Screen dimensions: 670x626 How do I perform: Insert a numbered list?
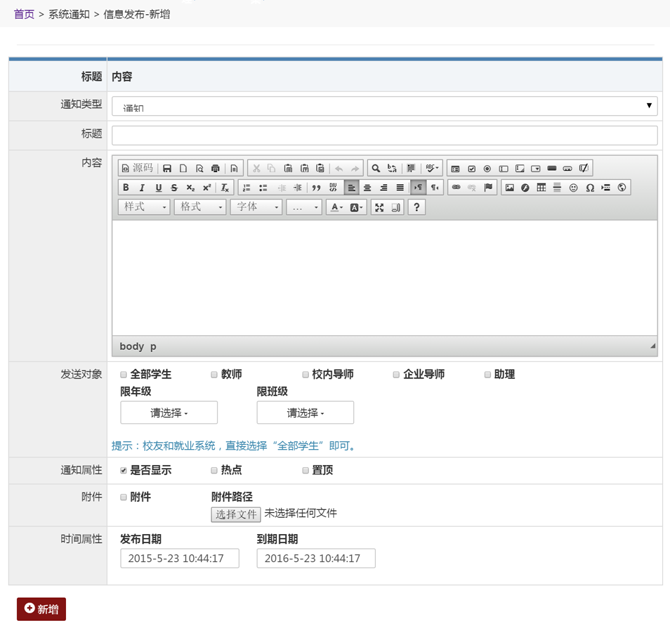coord(247,188)
